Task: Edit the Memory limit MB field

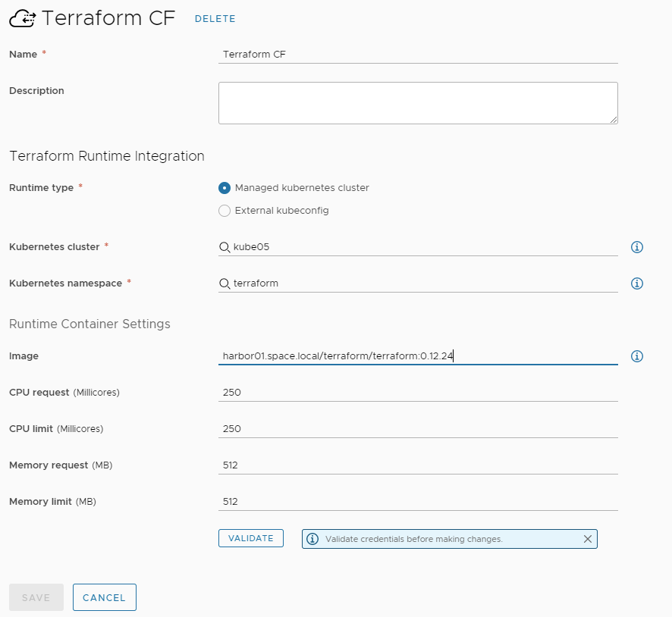Action: click(x=418, y=502)
